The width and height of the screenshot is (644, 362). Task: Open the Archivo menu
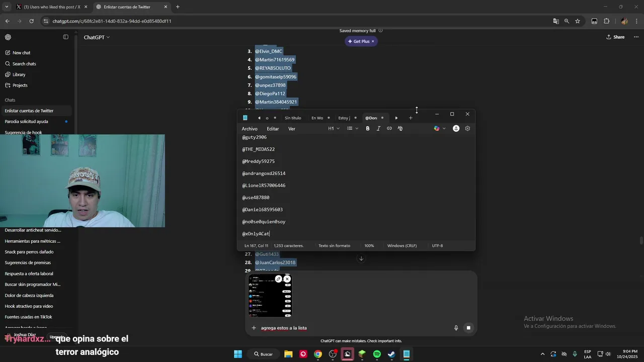[x=250, y=129]
